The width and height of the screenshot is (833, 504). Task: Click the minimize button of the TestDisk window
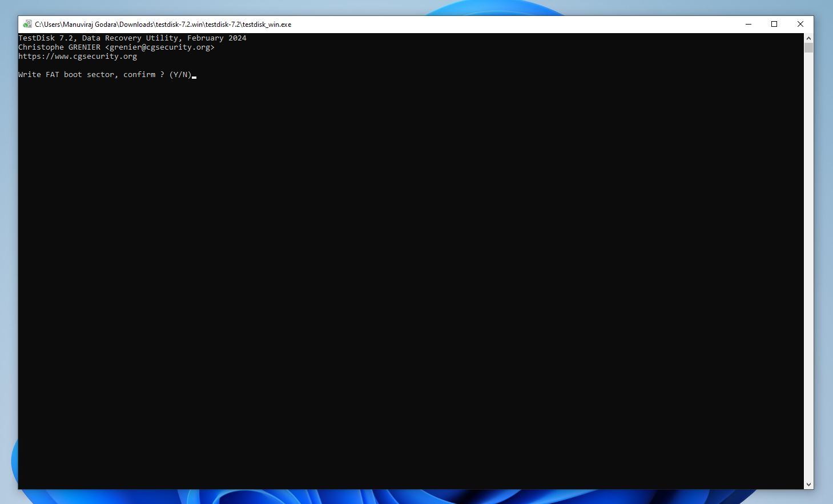pos(748,24)
